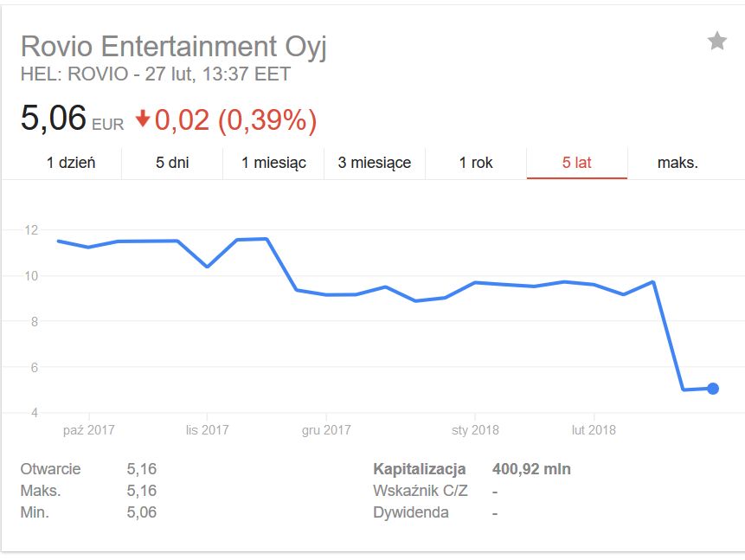Click the Otwarcie value 5,16
The height and width of the screenshot is (560, 745).
point(141,469)
